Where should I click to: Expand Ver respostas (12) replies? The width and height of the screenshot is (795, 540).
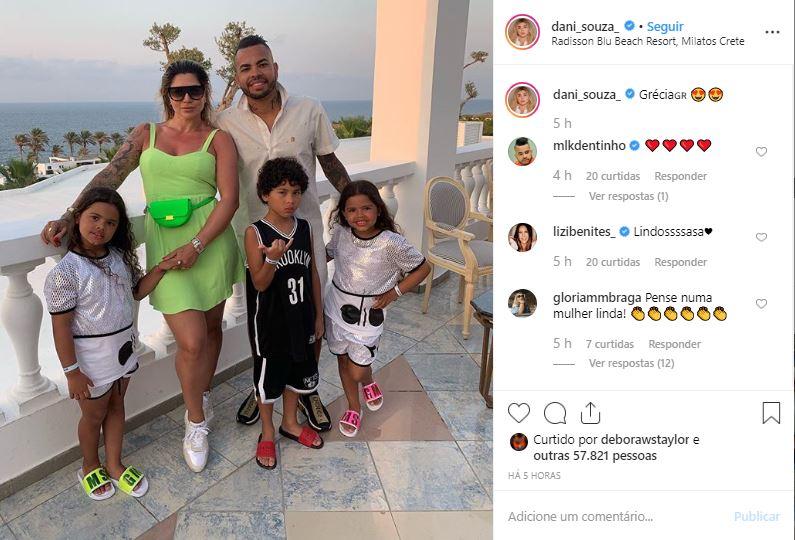[631, 364]
